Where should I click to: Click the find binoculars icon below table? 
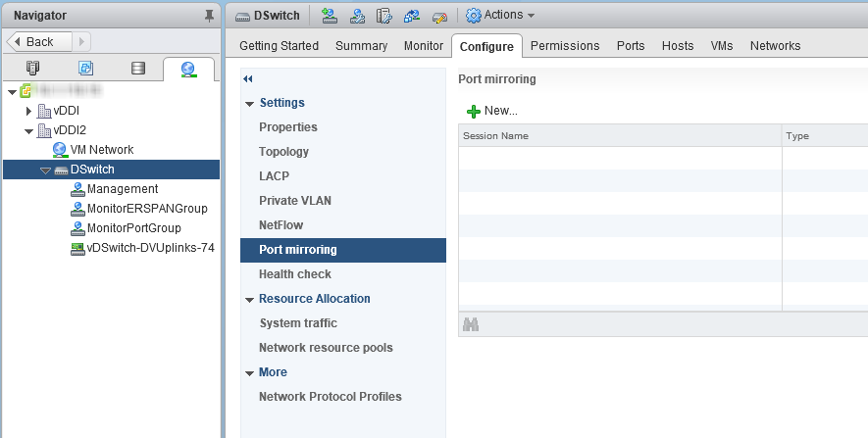(471, 324)
